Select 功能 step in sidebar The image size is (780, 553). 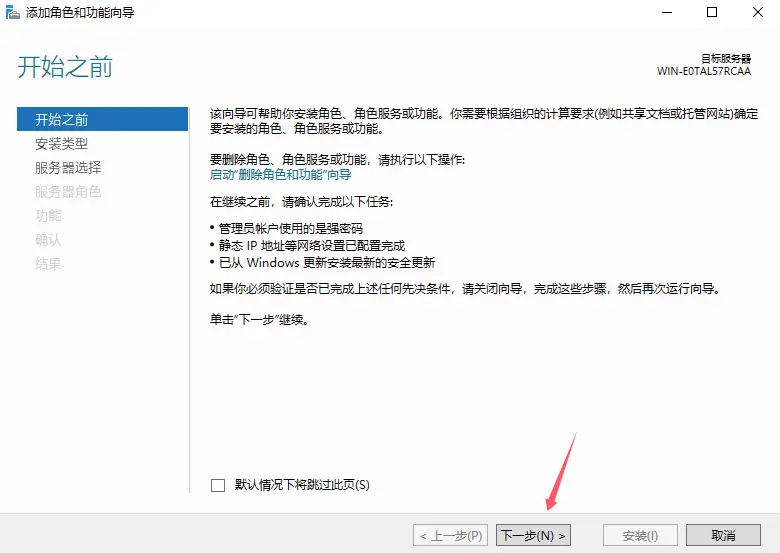pyautogui.click(x=48, y=215)
